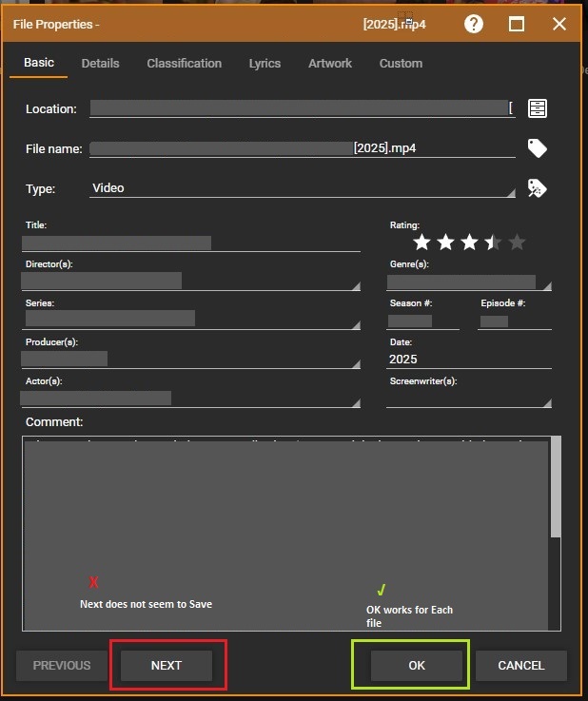Click the PREVIOUS button
The width and height of the screenshot is (588, 701).
pyautogui.click(x=62, y=665)
